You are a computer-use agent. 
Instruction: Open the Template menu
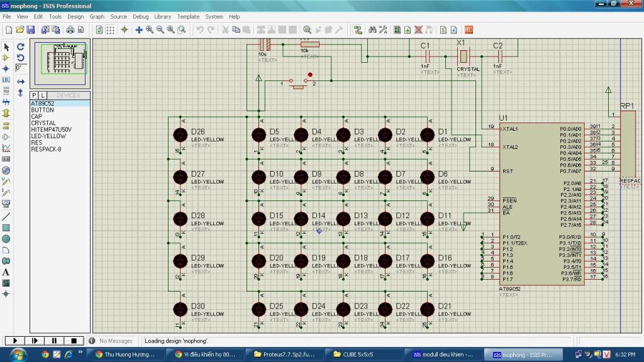[x=188, y=17]
